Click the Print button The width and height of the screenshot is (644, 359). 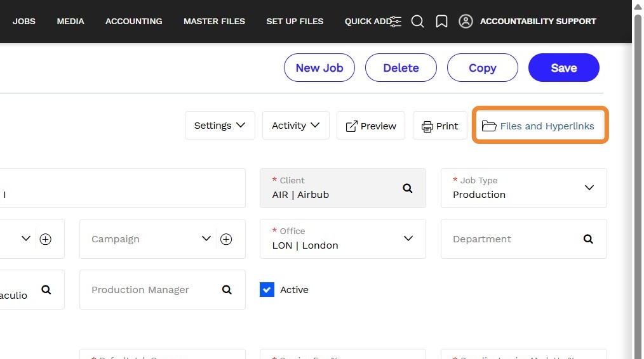coord(440,126)
